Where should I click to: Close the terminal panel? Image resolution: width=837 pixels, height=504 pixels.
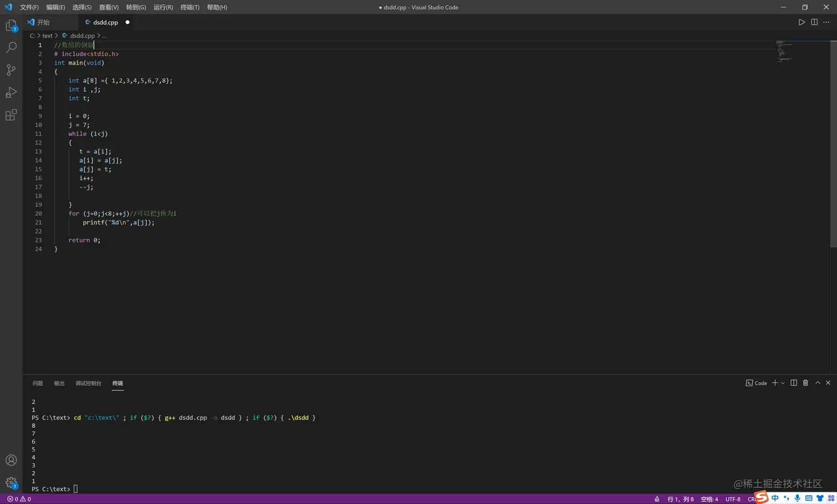click(x=828, y=383)
